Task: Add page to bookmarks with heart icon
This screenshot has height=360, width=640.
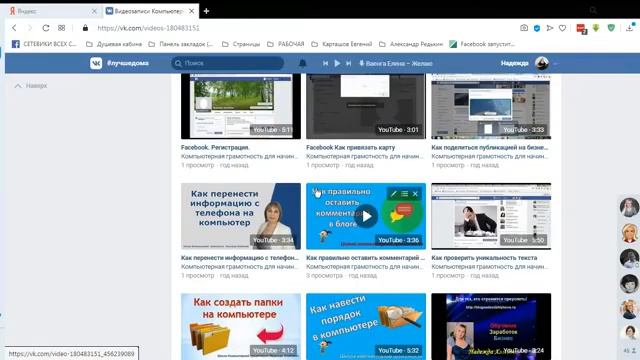Action: click(x=562, y=28)
